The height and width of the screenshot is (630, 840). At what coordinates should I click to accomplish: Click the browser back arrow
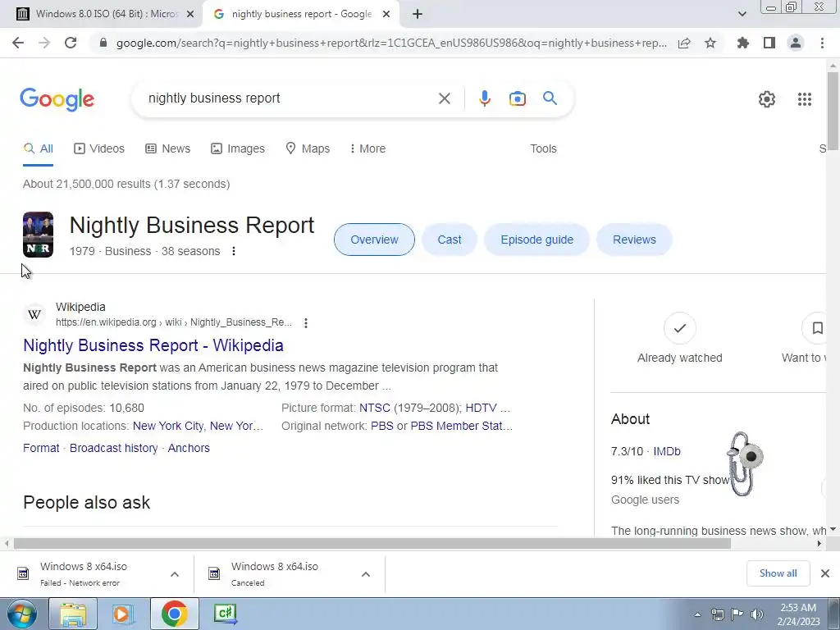click(18, 43)
